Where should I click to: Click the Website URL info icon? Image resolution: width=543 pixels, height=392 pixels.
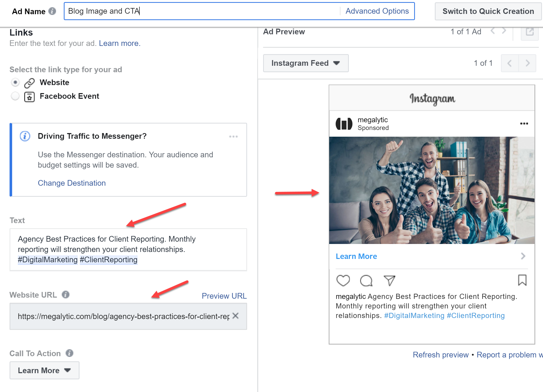(66, 295)
